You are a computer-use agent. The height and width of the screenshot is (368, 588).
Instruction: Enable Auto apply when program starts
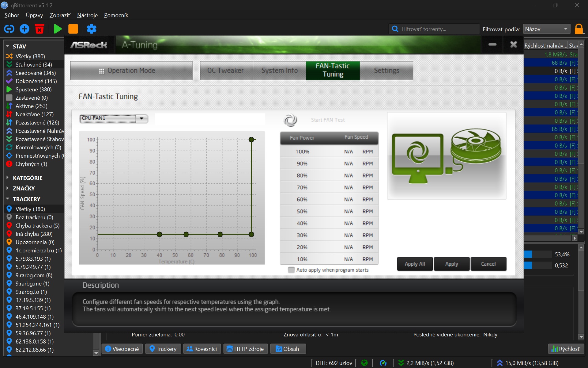tap(291, 270)
